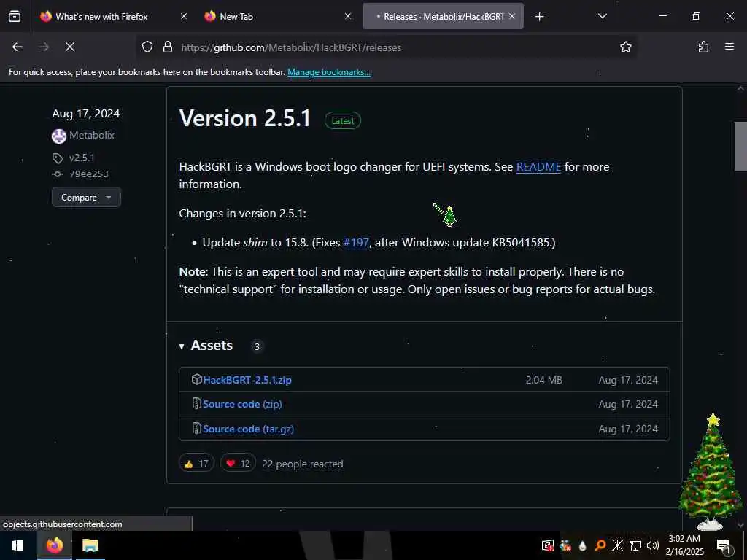
Task: Click file icon next to Source code (zip)
Action: (x=196, y=404)
